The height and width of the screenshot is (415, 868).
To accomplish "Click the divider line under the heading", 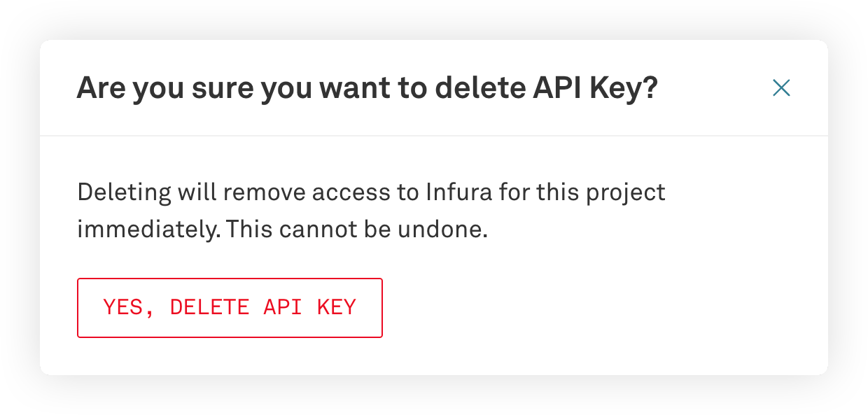I will coord(434,135).
